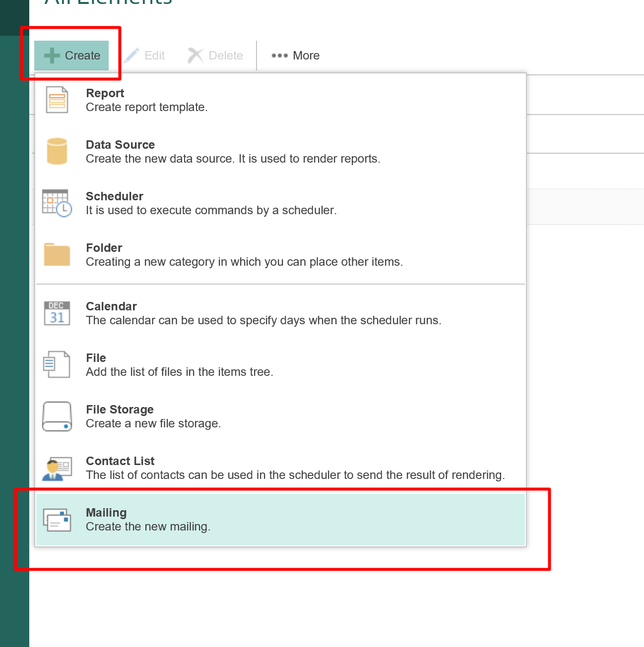Screen dimensions: 644x647
Task: Click the three-dots icon beside More
Action: [x=279, y=56]
